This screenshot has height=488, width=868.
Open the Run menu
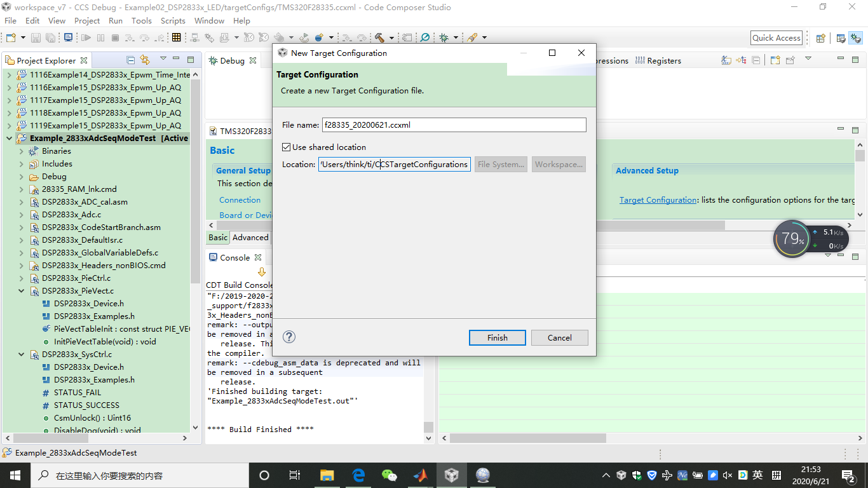pyautogui.click(x=116, y=20)
